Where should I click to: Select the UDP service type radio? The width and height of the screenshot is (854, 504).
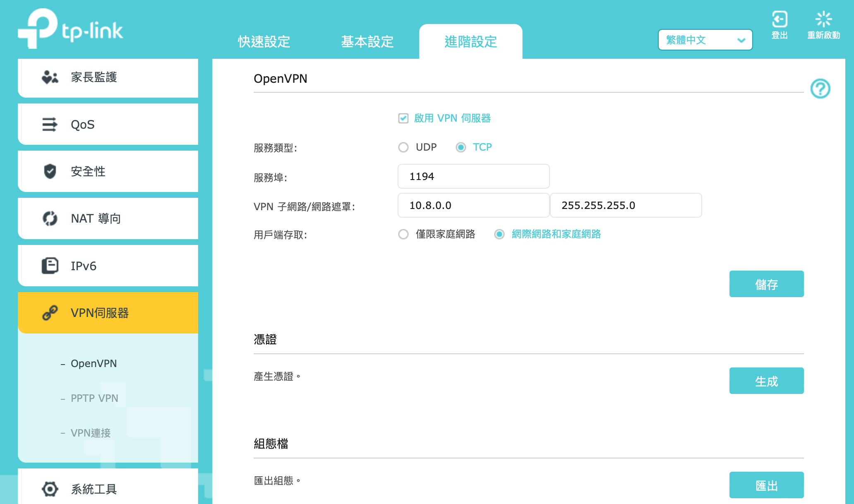[x=403, y=147]
